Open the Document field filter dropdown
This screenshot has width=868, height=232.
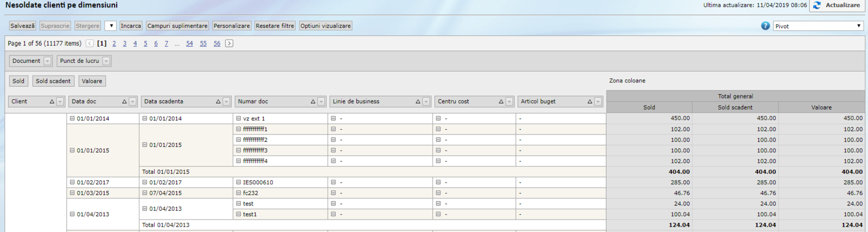pos(48,61)
